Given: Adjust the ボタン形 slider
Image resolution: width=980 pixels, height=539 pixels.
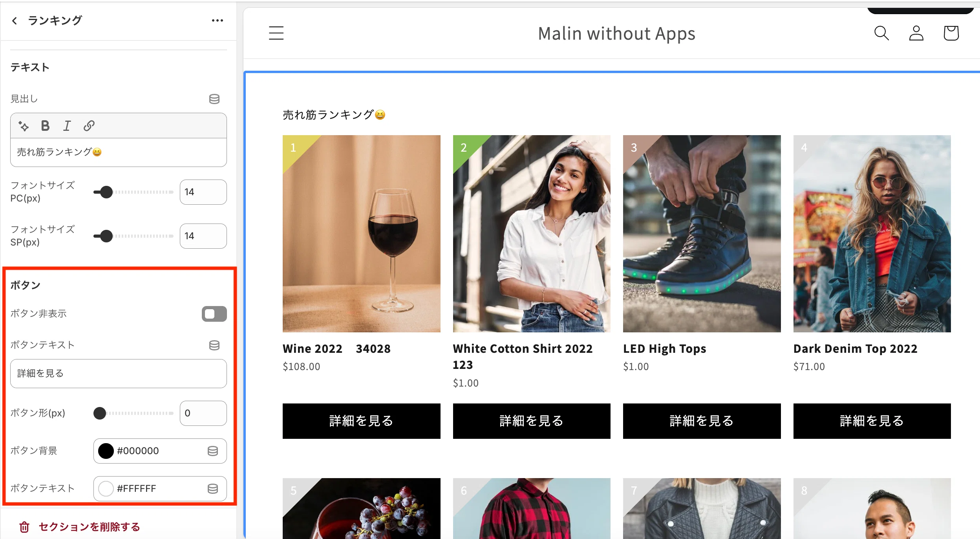Looking at the screenshot, I should 133,413.
